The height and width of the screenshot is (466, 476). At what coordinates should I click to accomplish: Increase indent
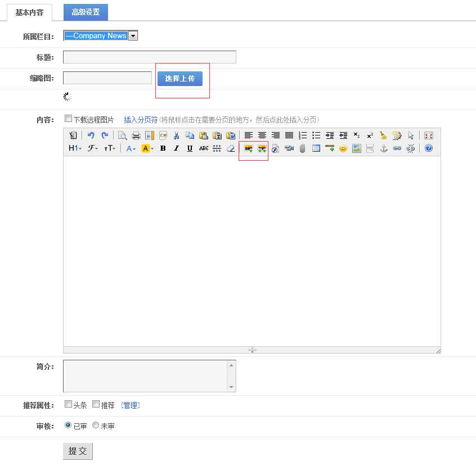[330, 135]
